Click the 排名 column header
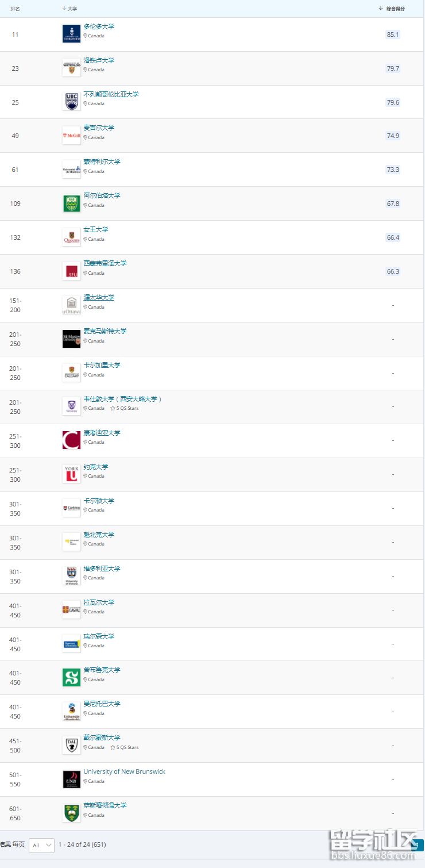This screenshot has width=425, height=868. 15,9
